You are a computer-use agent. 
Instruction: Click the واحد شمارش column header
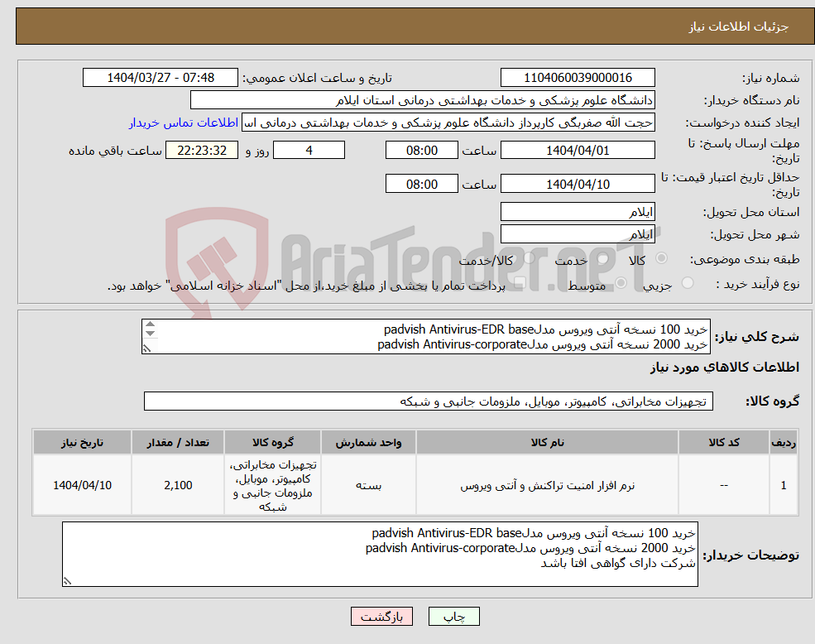(x=368, y=442)
